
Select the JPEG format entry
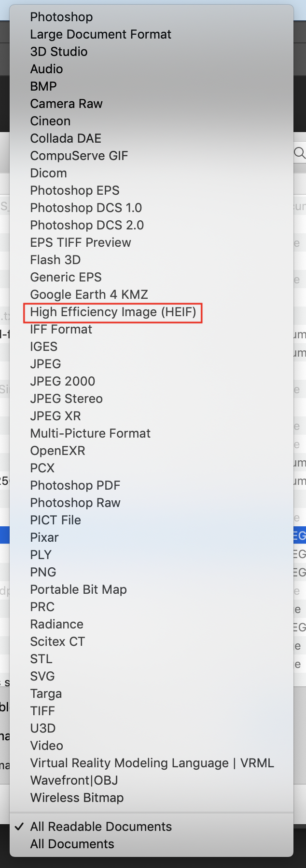(x=45, y=364)
